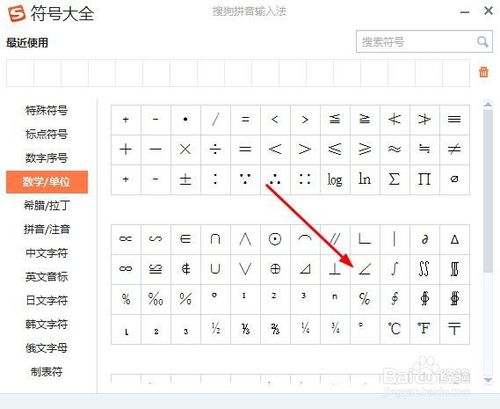Insert the plus-minus ± symbol
Image resolution: width=500 pixels, height=409 pixels.
click(x=185, y=179)
